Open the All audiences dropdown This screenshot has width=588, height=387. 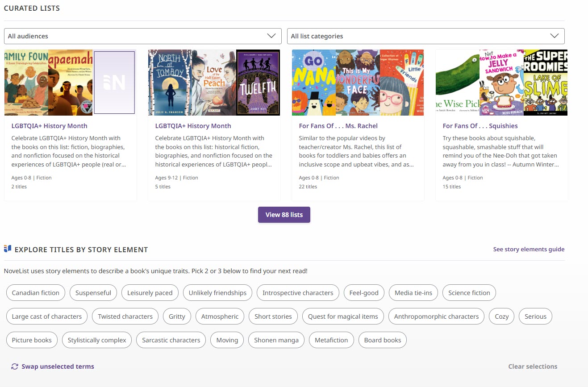click(143, 36)
